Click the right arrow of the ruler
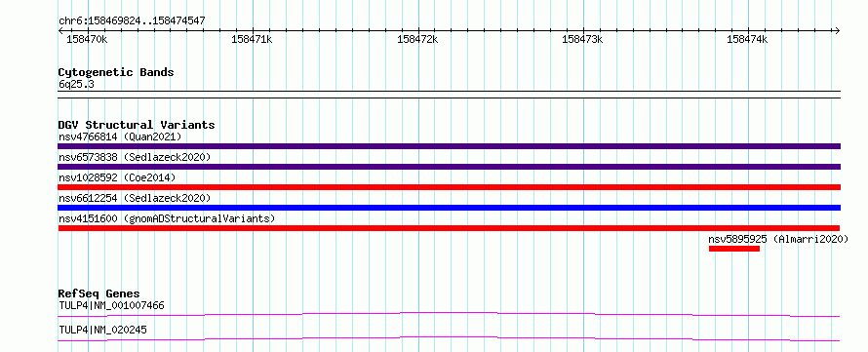The width and height of the screenshot is (868, 352). pyautogui.click(x=837, y=30)
